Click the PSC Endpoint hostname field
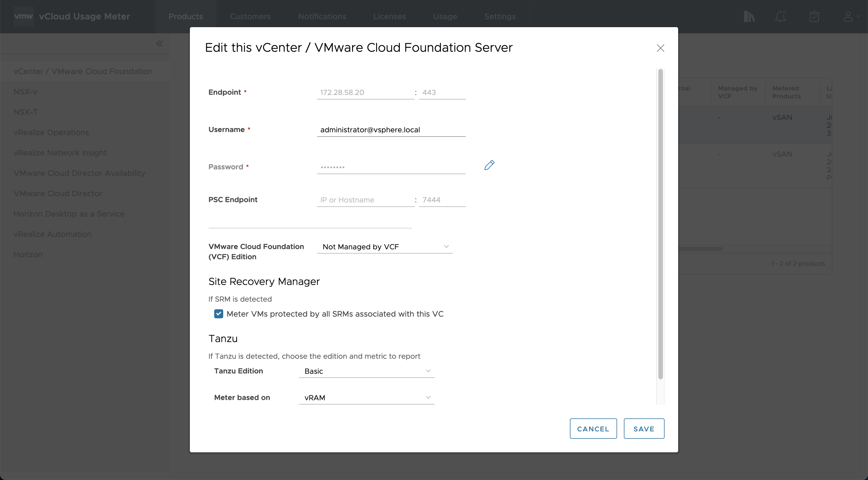The height and width of the screenshot is (480, 868). click(366, 200)
